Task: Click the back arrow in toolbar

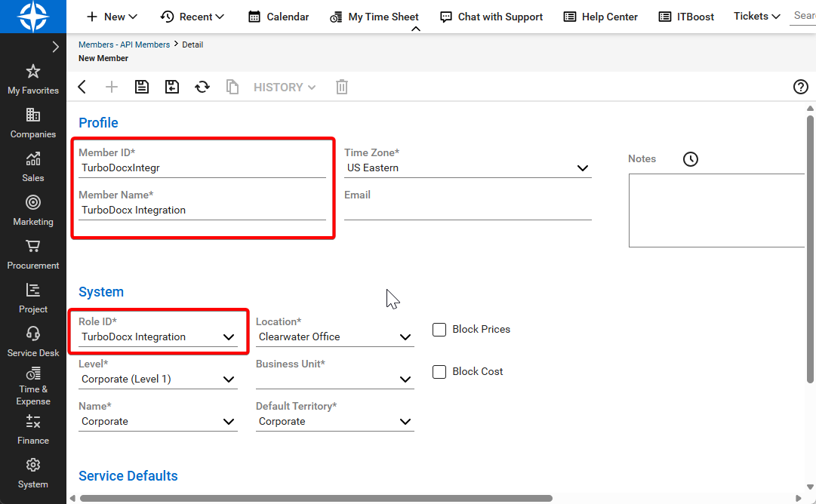Action: coord(82,87)
